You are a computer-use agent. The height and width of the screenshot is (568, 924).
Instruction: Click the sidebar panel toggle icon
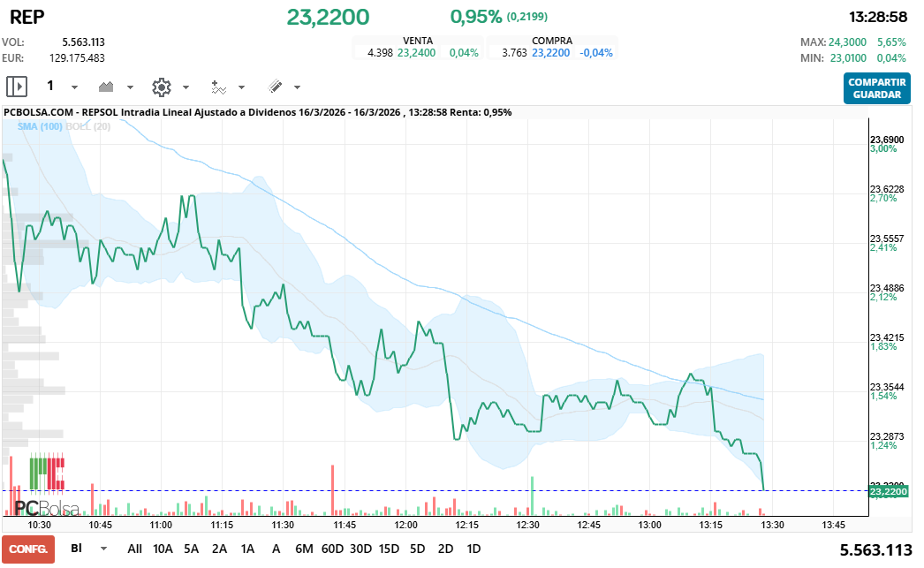[18, 86]
